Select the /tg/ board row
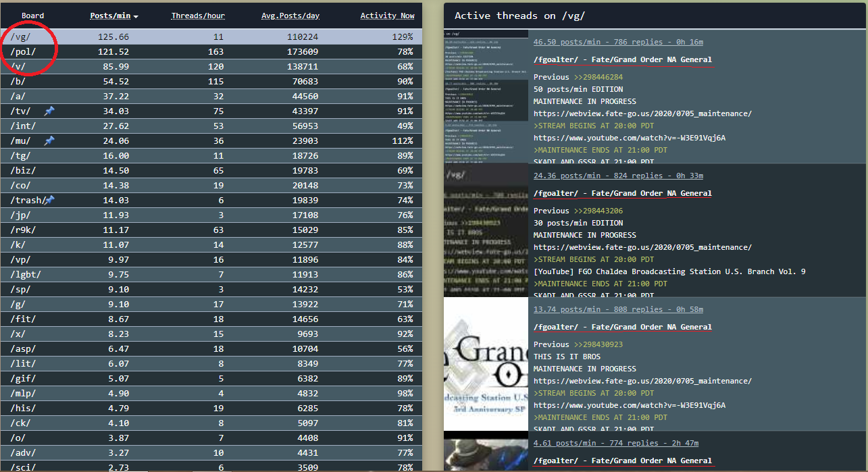Screen dimensions: 868x472 pyautogui.click(x=212, y=155)
